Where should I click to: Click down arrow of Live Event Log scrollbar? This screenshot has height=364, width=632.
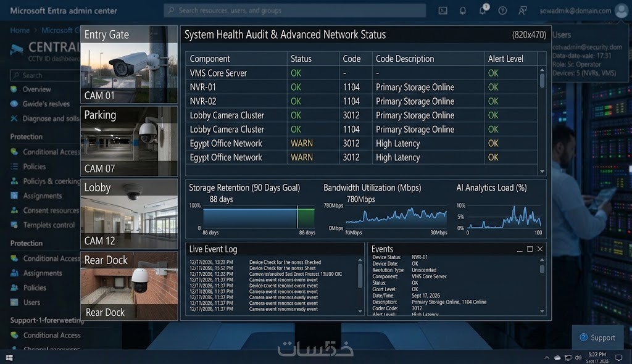point(360,311)
